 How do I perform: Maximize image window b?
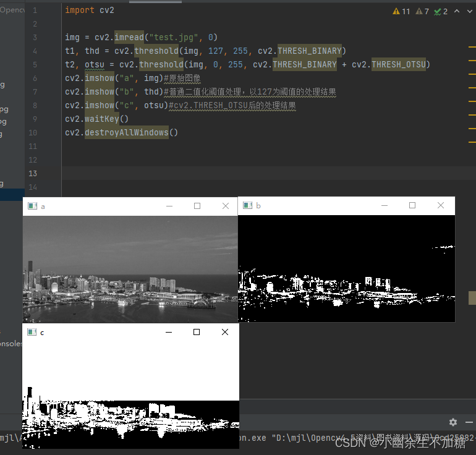click(x=412, y=205)
